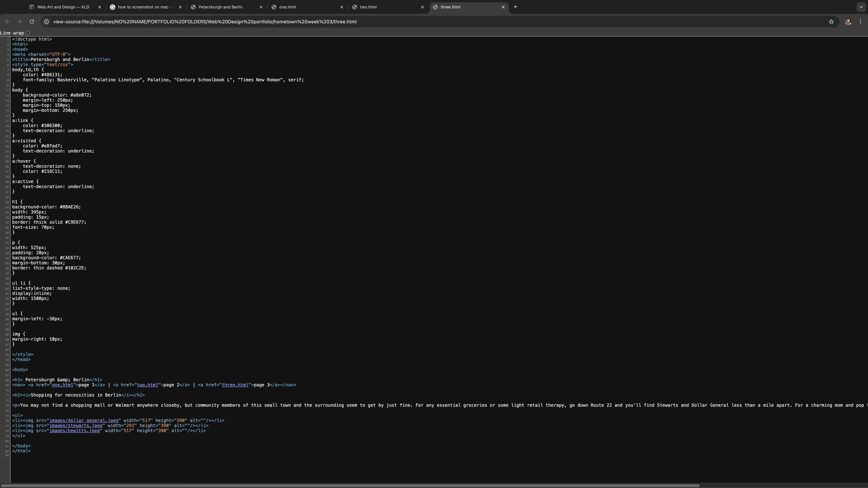Close the Petersburgh and Berlin tab
The height and width of the screenshot is (488, 868).
(260, 7)
